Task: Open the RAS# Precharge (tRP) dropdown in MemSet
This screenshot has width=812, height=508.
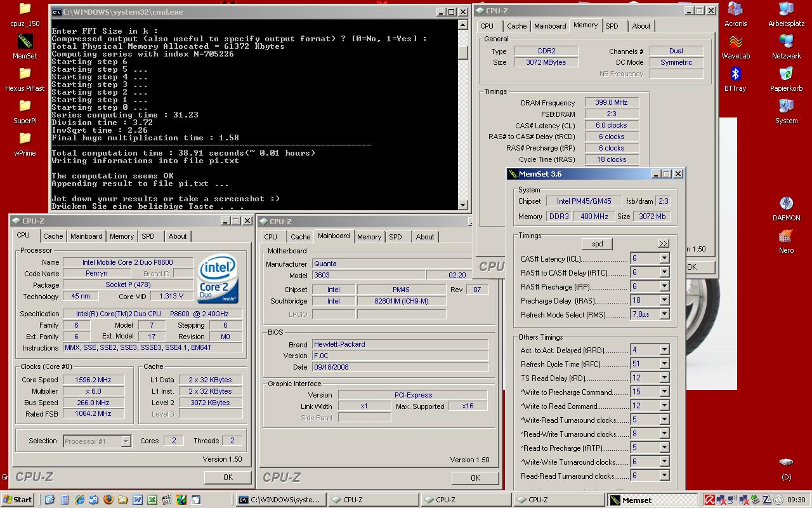Action: coord(664,286)
